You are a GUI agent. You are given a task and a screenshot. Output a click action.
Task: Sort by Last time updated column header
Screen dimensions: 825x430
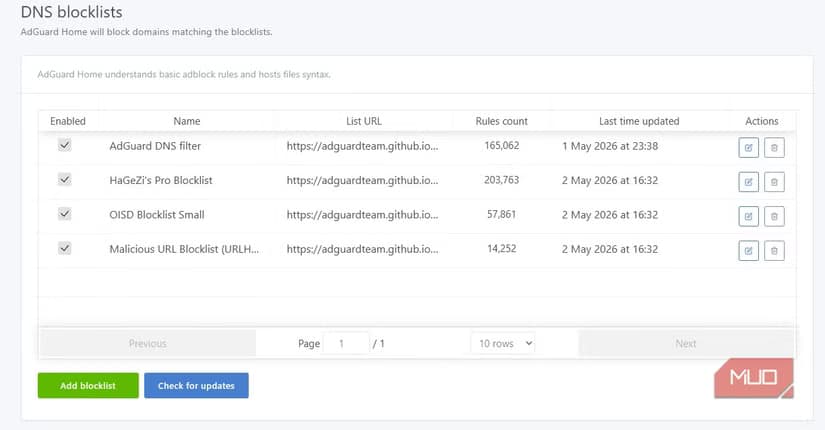click(x=639, y=121)
